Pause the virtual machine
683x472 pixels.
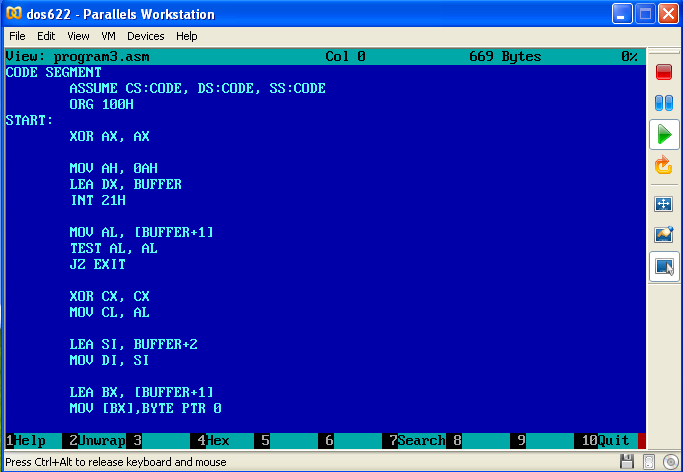[664, 103]
